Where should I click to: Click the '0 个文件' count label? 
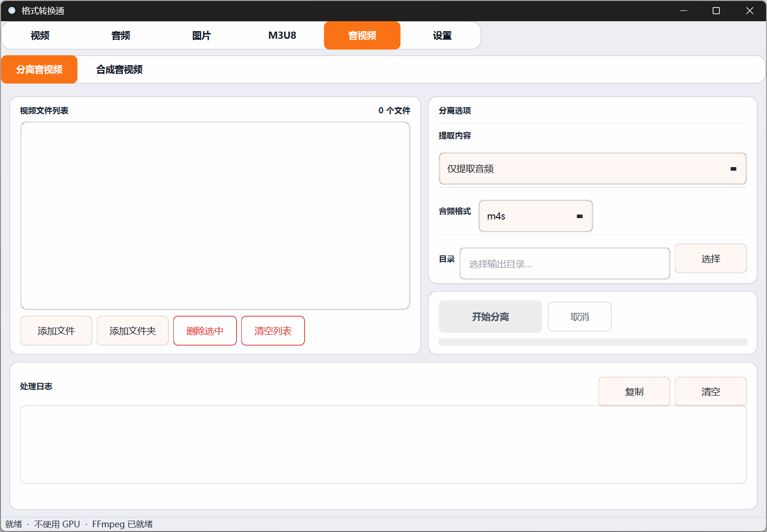pyautogui.click(x=394, y=110)
